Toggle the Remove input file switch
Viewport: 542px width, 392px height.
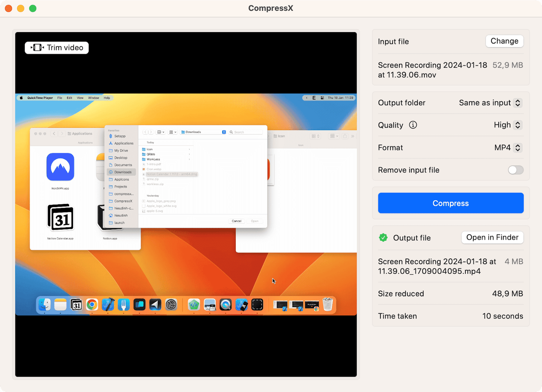(x=515, y=170)
